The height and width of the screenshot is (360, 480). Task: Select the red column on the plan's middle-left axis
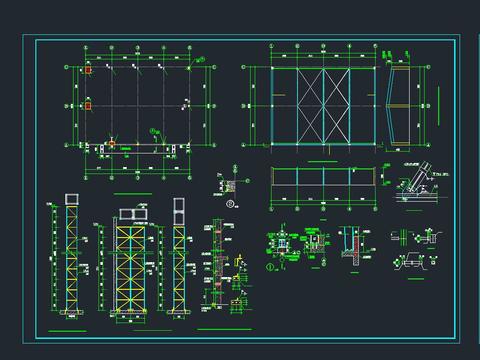(x=88, y=106)
